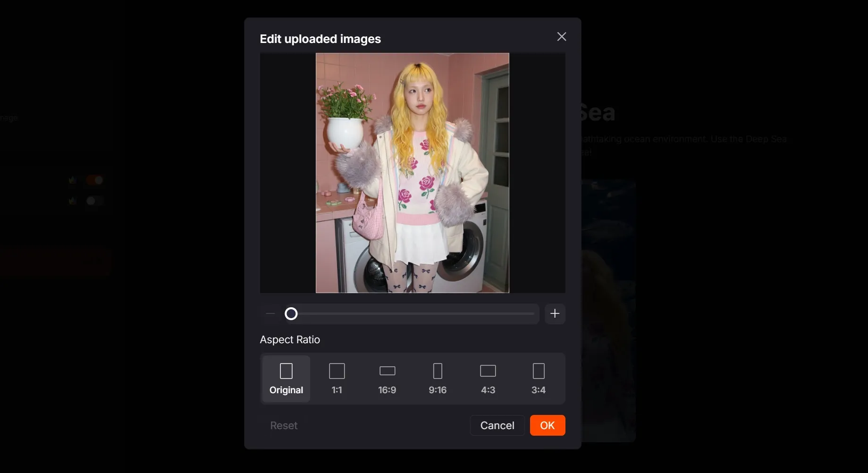Click the zoom slider handle
This screenshot has width=868, height=473.
291,313
